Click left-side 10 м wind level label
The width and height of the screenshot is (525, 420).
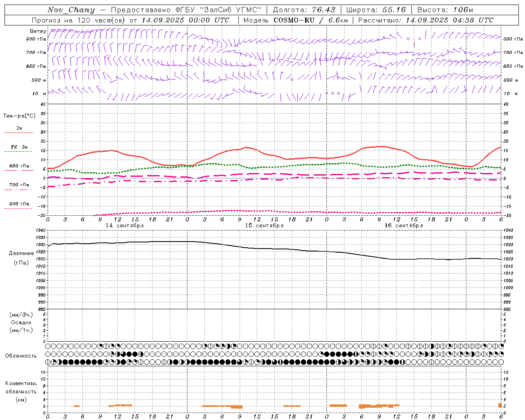click(39, 94)
